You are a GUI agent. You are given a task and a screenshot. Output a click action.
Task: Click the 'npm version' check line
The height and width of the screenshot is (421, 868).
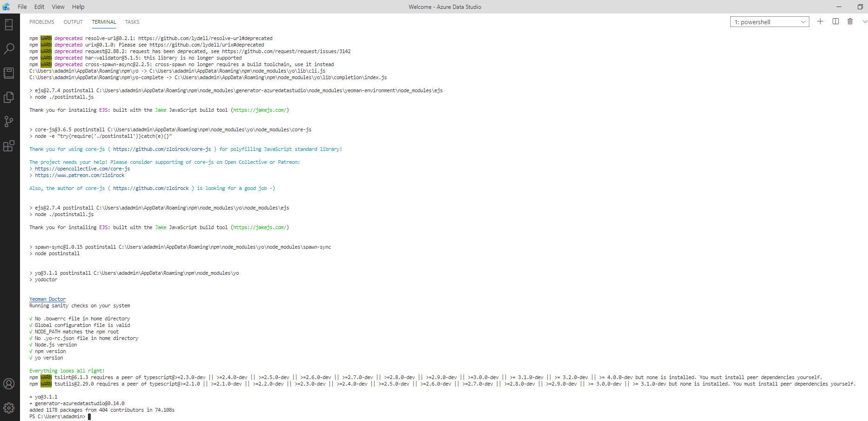pos(47,351)
